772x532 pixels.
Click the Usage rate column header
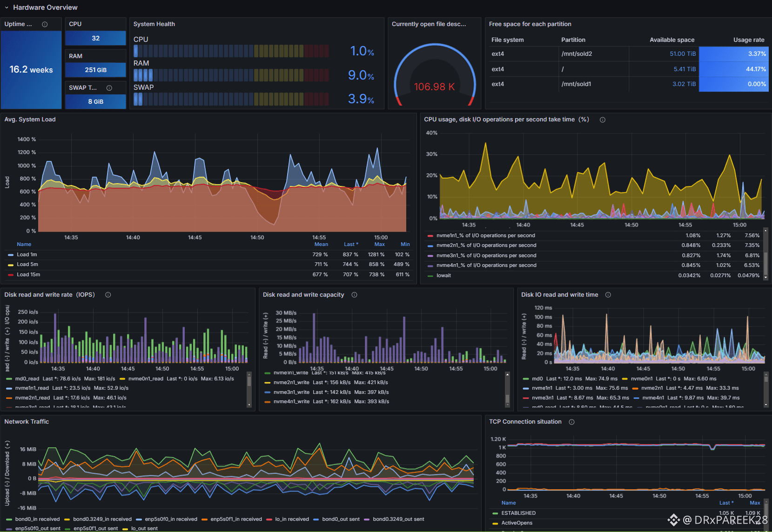[748, 40]
